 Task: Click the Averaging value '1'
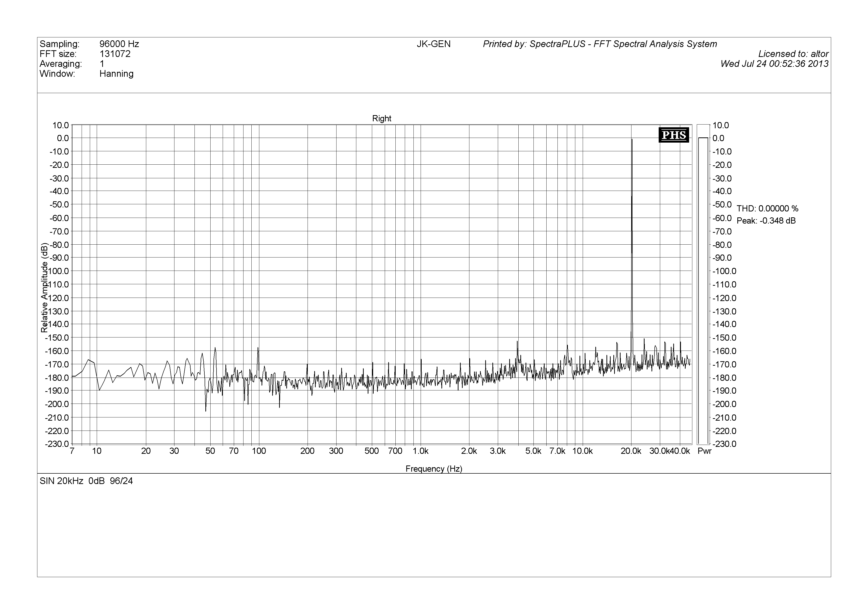click(102, 64)
